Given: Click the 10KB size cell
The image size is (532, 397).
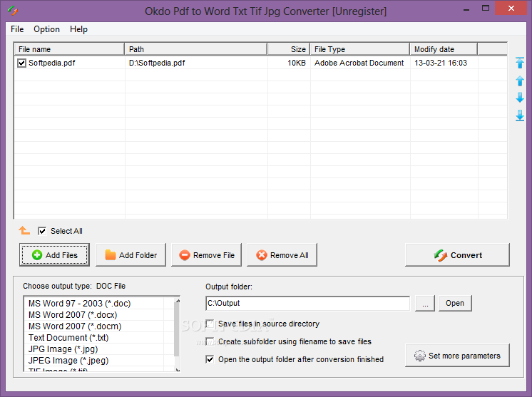Looking at the screenshot, I should tap(297, 63).
